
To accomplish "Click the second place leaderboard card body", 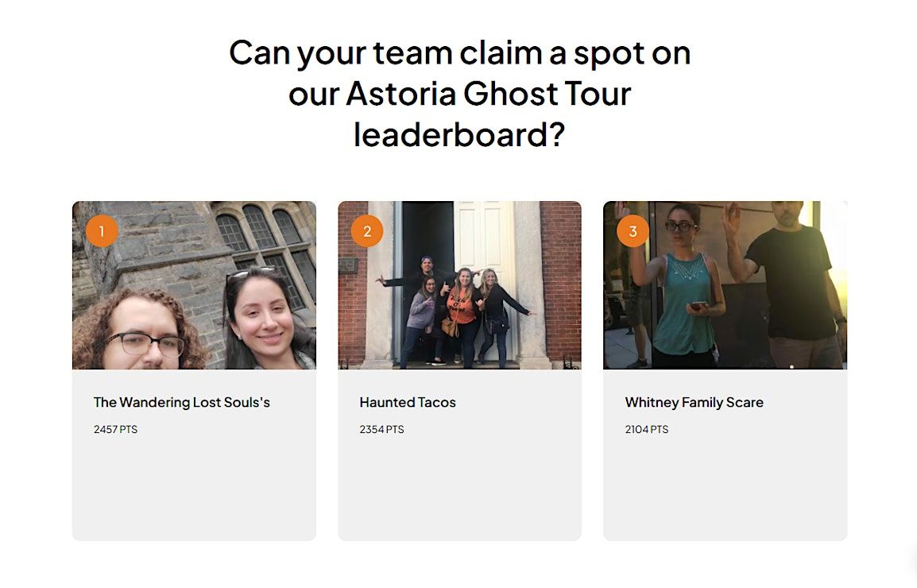I will tap(459, 455).
